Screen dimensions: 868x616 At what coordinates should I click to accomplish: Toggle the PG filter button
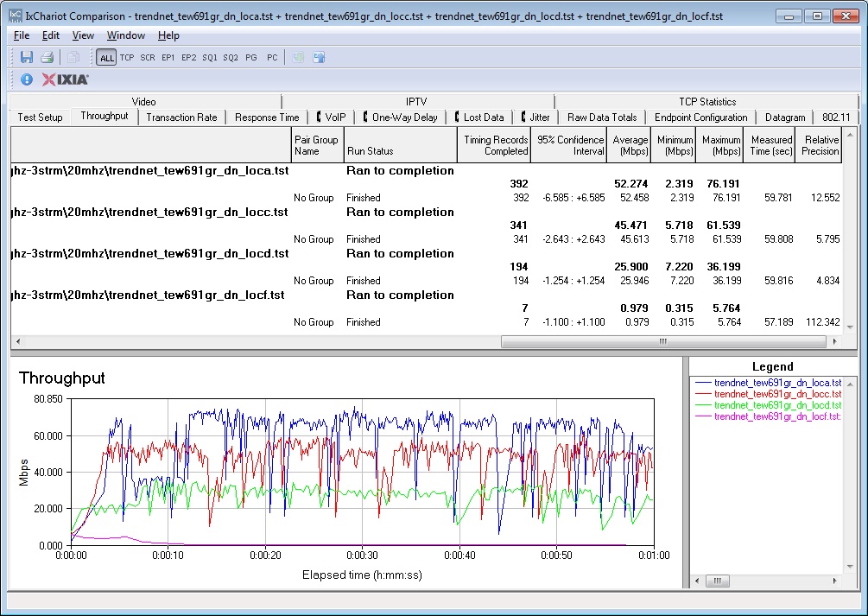pyautogui.click(x=251, y=58)
